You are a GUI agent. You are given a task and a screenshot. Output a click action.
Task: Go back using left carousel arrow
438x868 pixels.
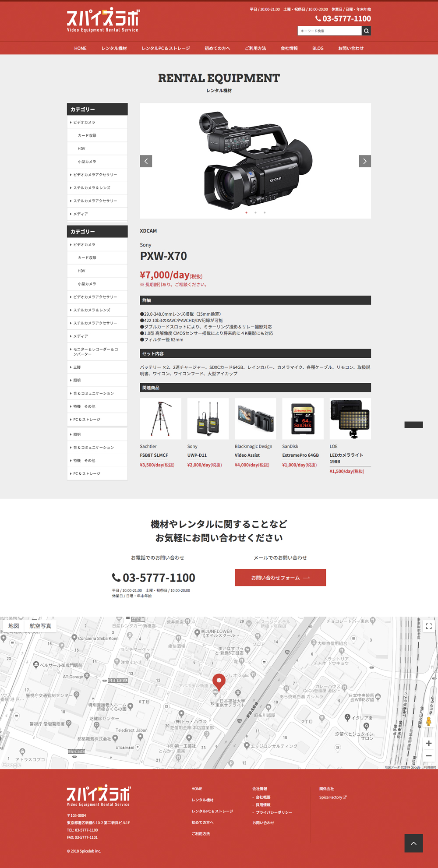click(146, 161)
